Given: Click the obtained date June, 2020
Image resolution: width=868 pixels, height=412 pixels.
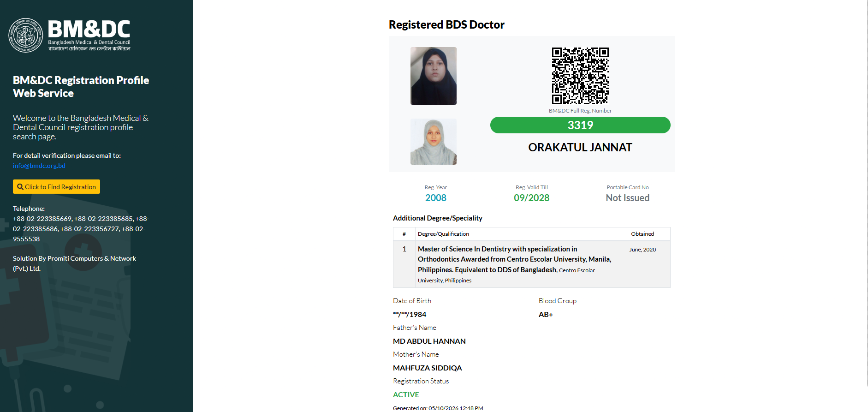Looking at the screenshot, I should [642, 250].
